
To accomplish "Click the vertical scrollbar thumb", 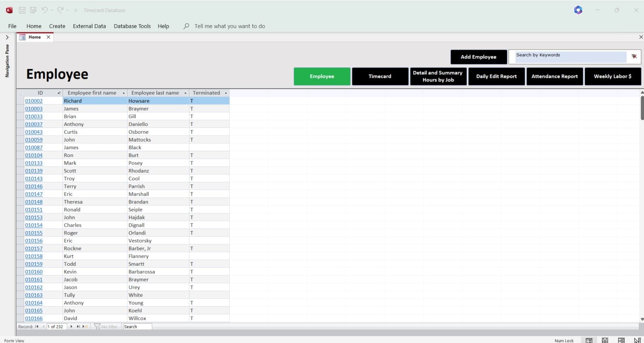I will tap(642, 108).
